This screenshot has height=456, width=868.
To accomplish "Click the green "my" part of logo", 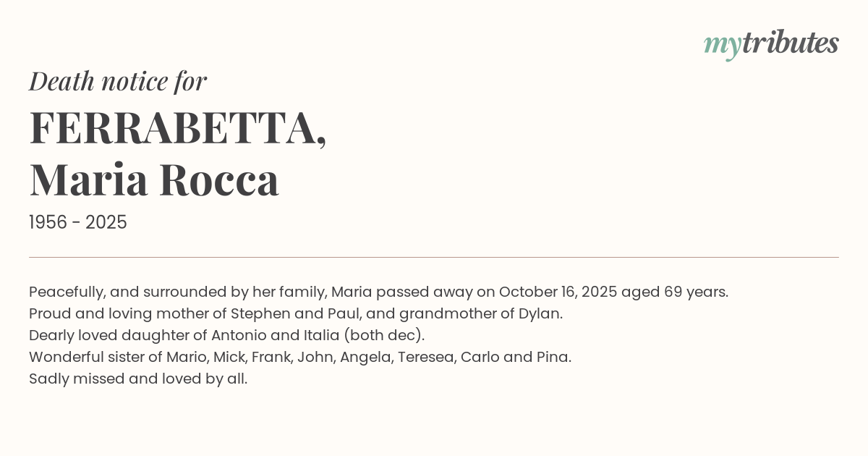I will click(722, 45).
